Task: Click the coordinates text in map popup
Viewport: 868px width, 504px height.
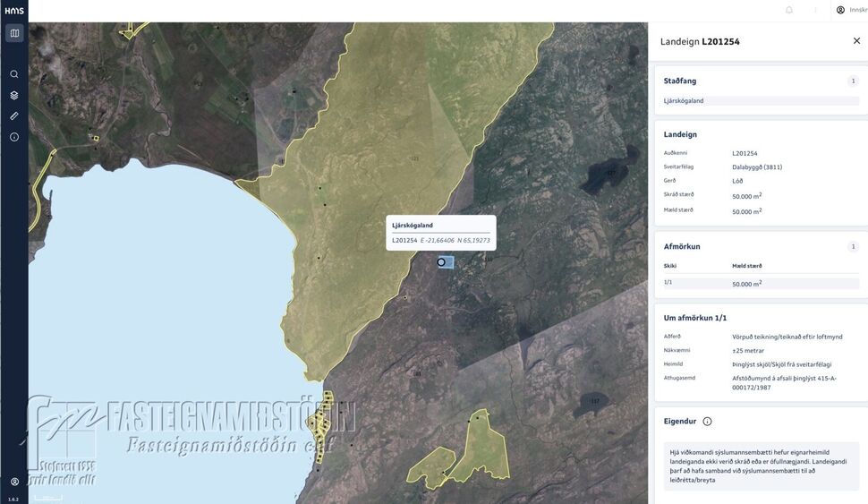Action: coord(455,241)
